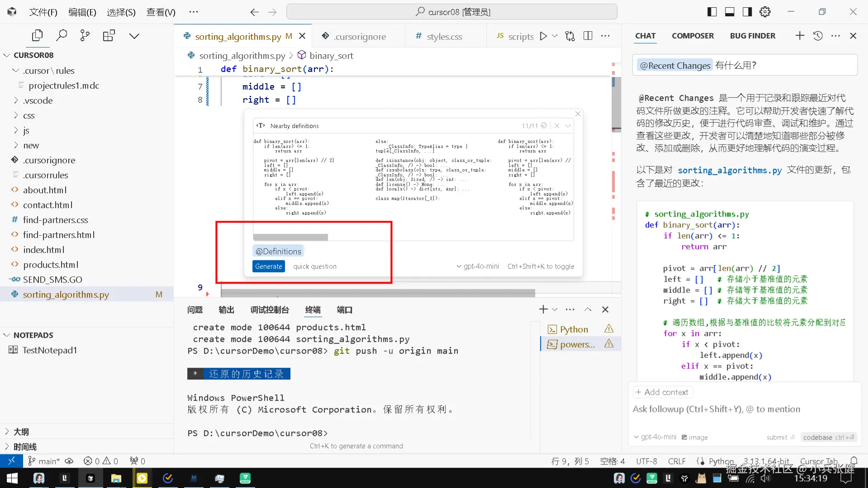Run the Python file
868x488 pixels.
[x=543, y=36]
